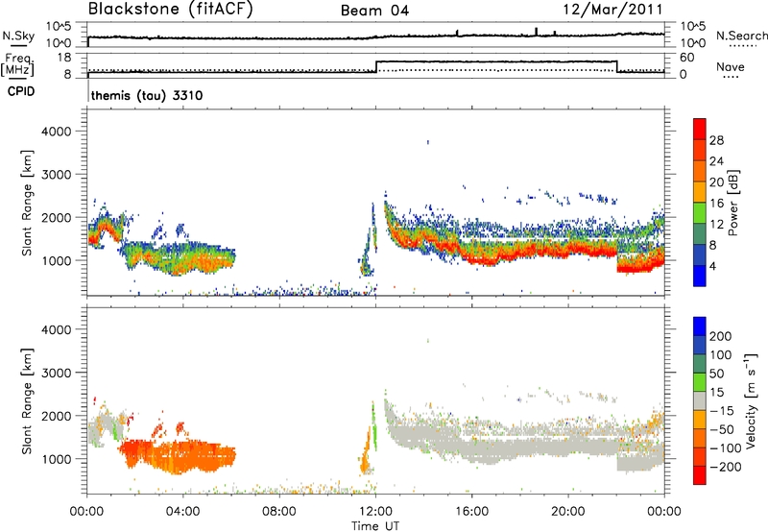Pick the green 12–16 dB Power colorbar segment
768x532 pixels.
700,212
